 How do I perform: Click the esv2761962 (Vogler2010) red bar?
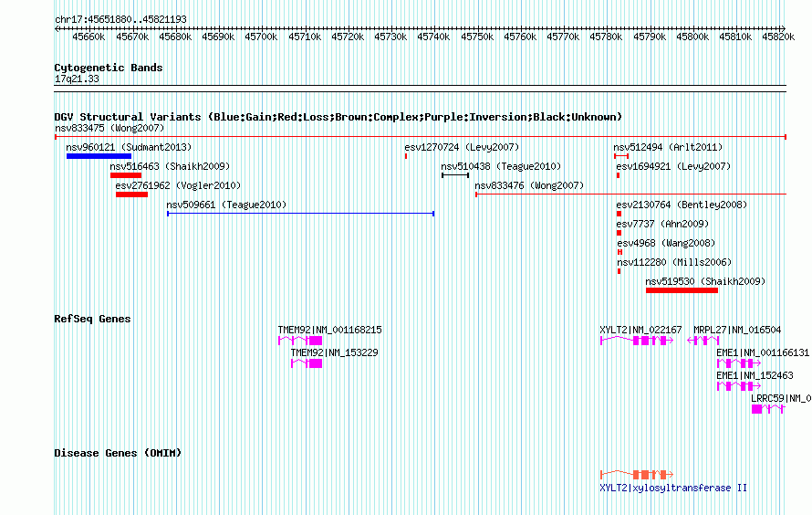(131, 194)
